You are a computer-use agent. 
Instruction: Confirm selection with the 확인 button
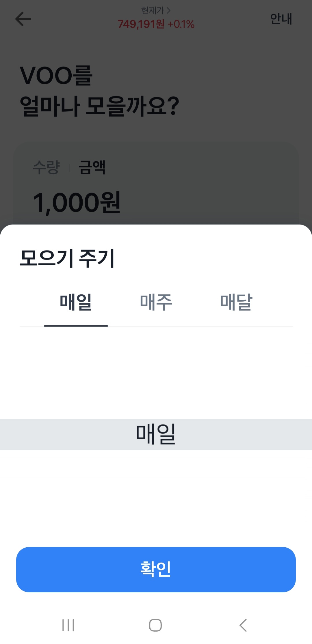[156, 569]
